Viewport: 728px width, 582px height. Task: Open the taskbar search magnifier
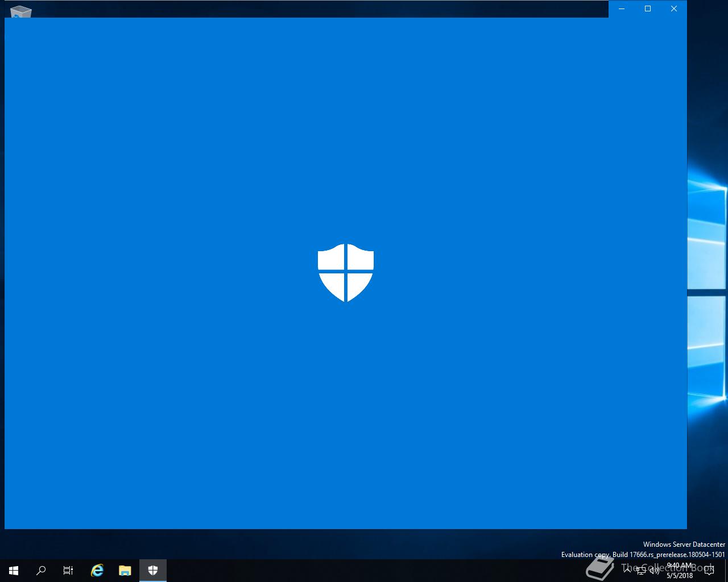[x=41, y=571]
